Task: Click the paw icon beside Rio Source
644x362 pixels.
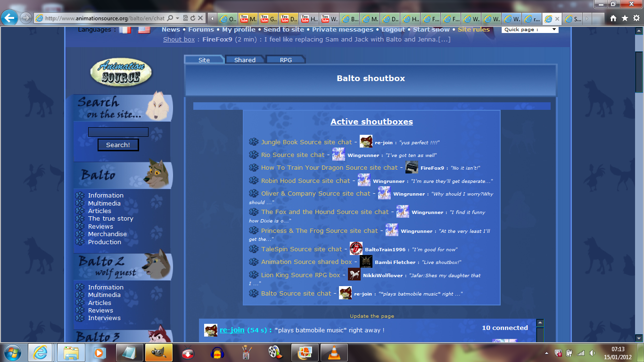Action: coord(254,155)
